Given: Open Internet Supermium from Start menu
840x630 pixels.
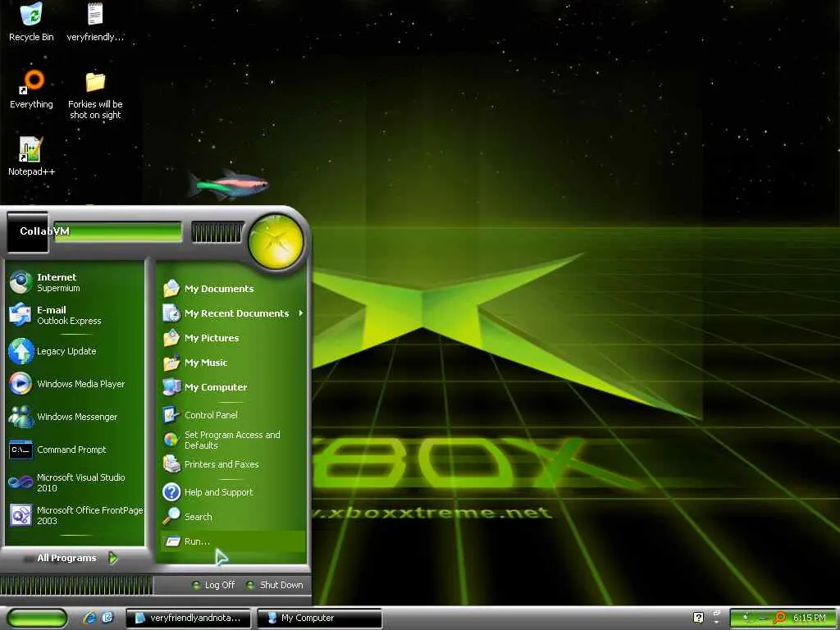Looking at the screenshot, I should (75, 282).
